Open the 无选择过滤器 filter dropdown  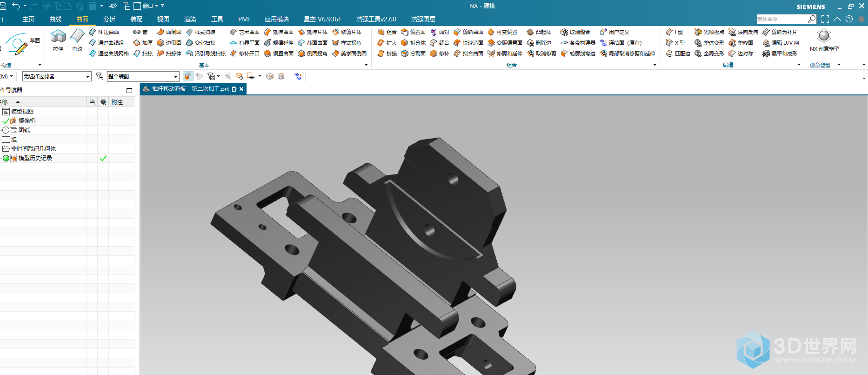[x=56, y=76]
